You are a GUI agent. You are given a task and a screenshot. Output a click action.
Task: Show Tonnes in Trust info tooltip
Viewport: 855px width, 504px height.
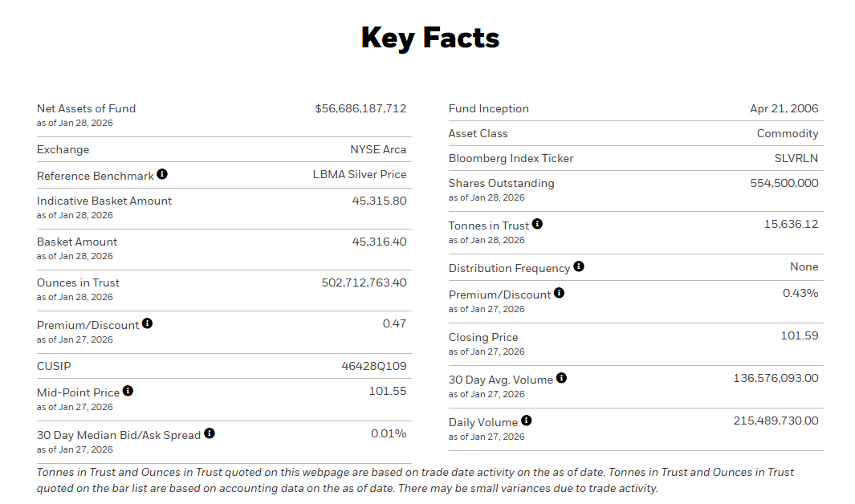click(x=537, y=224)
